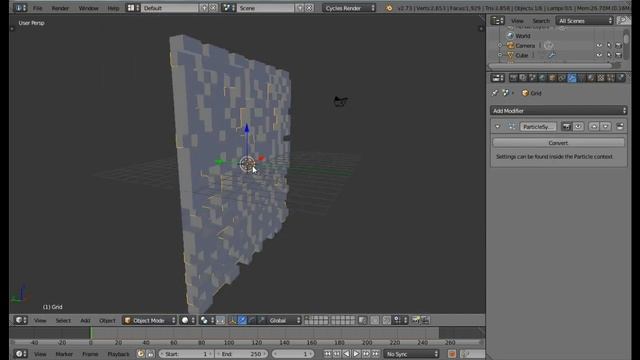Toggle Camera visibility eye in outliner

(x=599, y=45)
